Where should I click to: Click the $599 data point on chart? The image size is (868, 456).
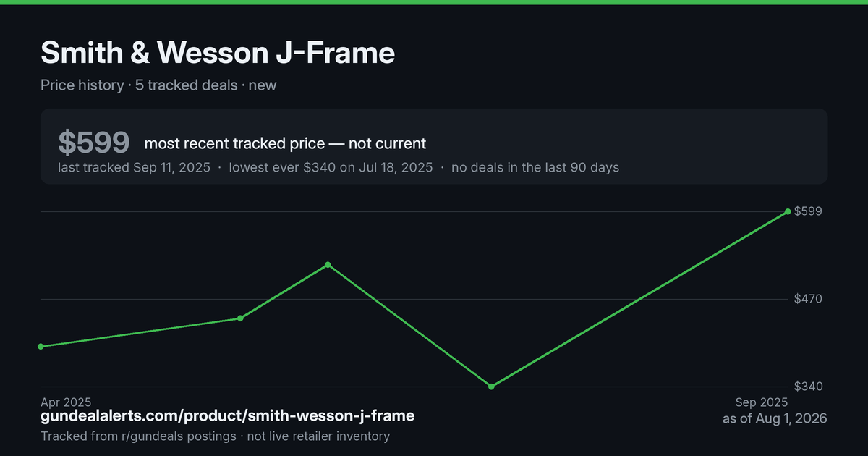(x=788, y=211)
